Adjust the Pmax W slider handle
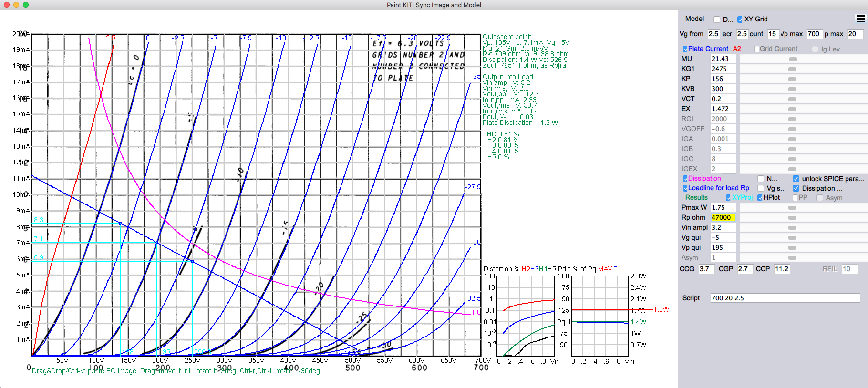This screenshot has height=388, width=868. pyautogui.click(x=793, y=208)
